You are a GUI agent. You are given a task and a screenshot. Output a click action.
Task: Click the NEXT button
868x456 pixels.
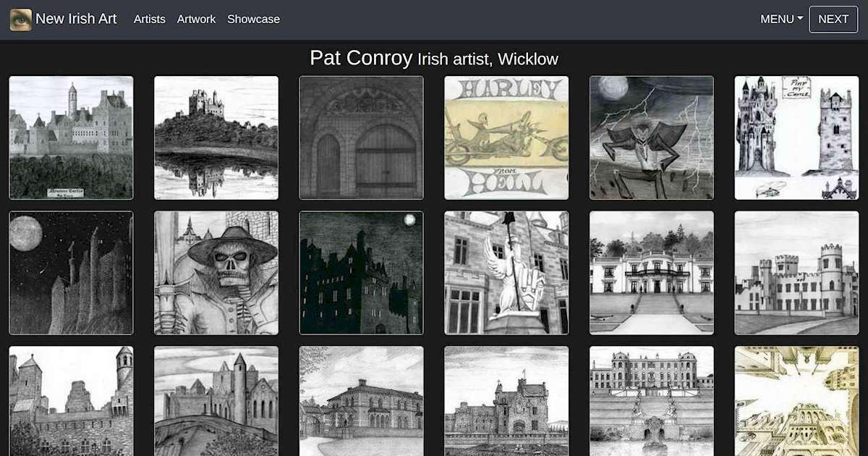tap(833, 19)
